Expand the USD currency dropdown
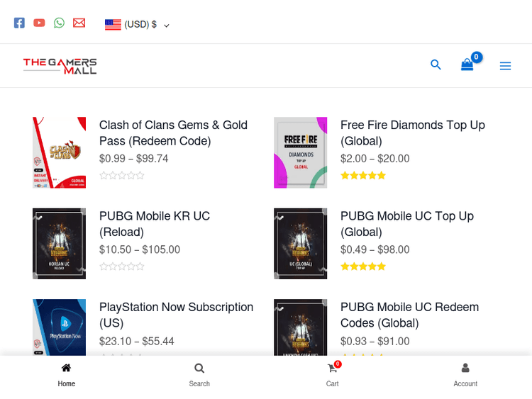 pos(137,25)
